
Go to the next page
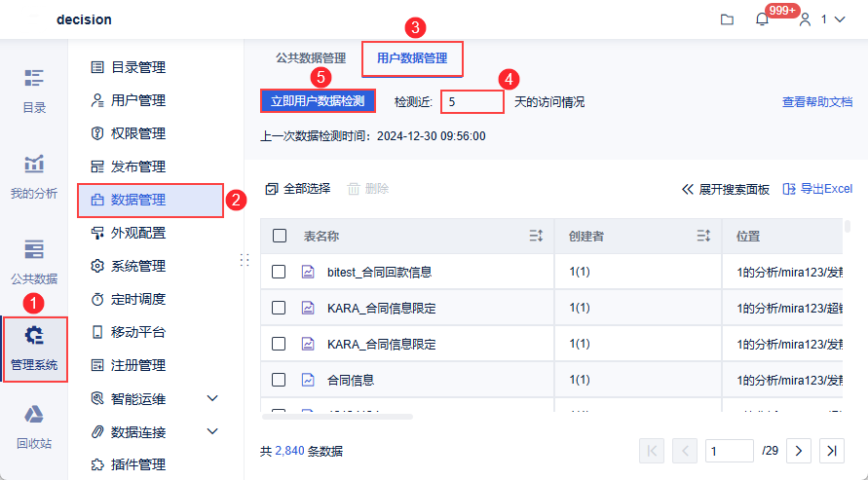[798, 451]
